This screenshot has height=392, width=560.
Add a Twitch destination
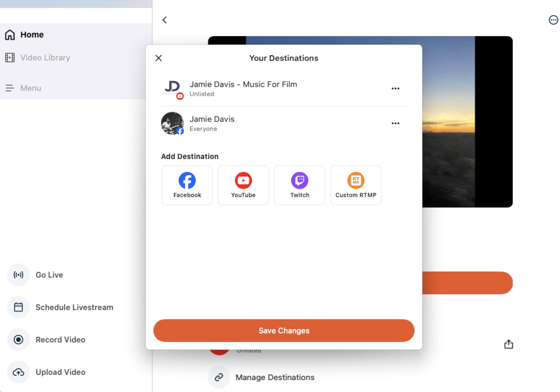300,185
